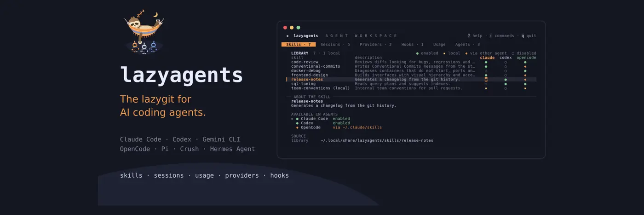Select the sql-tuning skill row
This screenshot has height=215, width=644.
411,84
